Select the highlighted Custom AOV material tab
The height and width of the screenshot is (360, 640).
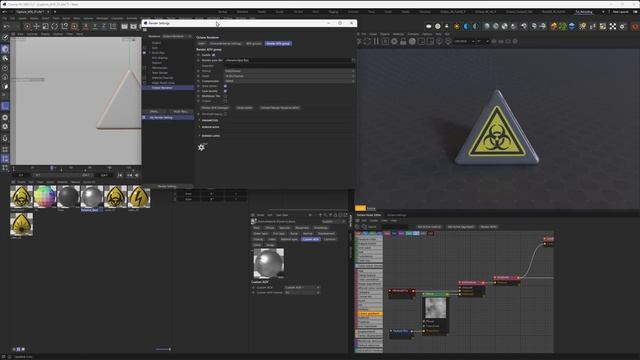point(311,239)
